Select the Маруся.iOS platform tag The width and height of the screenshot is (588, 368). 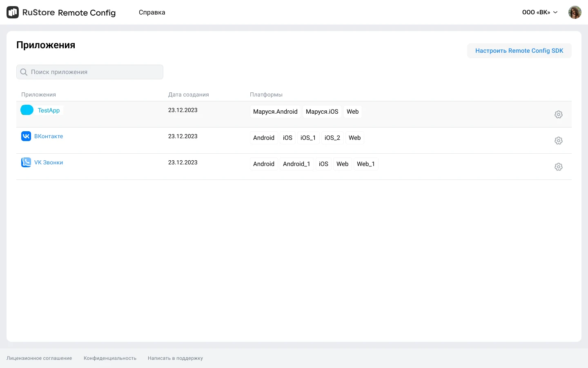(322, 112)
